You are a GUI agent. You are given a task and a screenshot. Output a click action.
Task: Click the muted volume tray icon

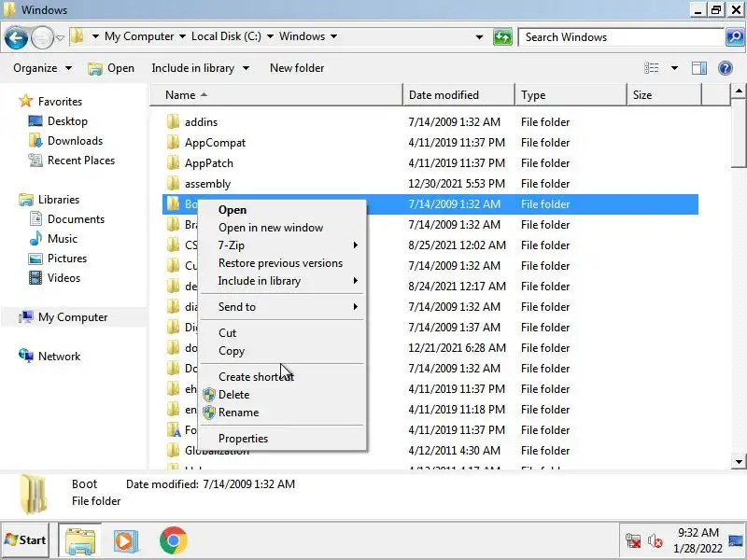pos(655,541)
